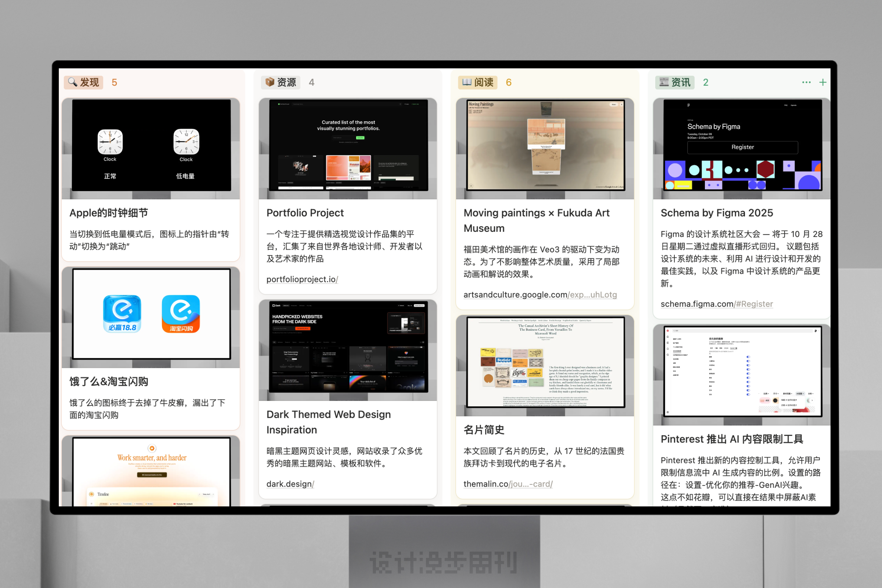This screenshot has width=882, height=588.
Task: Follow the themalin.co link
Action: pyautogui.click(x=508, y=484)
